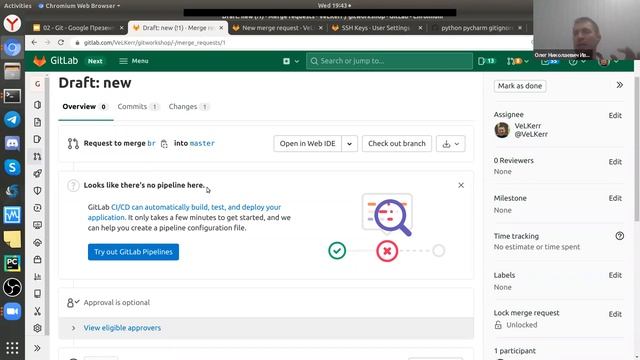This screenshot has width=640, height=360.
Task: Expand View eligible approvers chevron
Action: coord(73,328)
